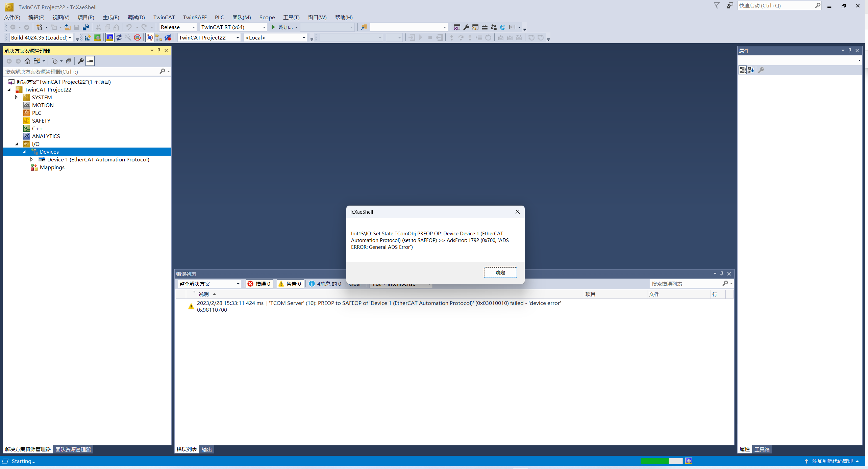Click the Activate Configuration toolbar icon

tap(88, 37)
